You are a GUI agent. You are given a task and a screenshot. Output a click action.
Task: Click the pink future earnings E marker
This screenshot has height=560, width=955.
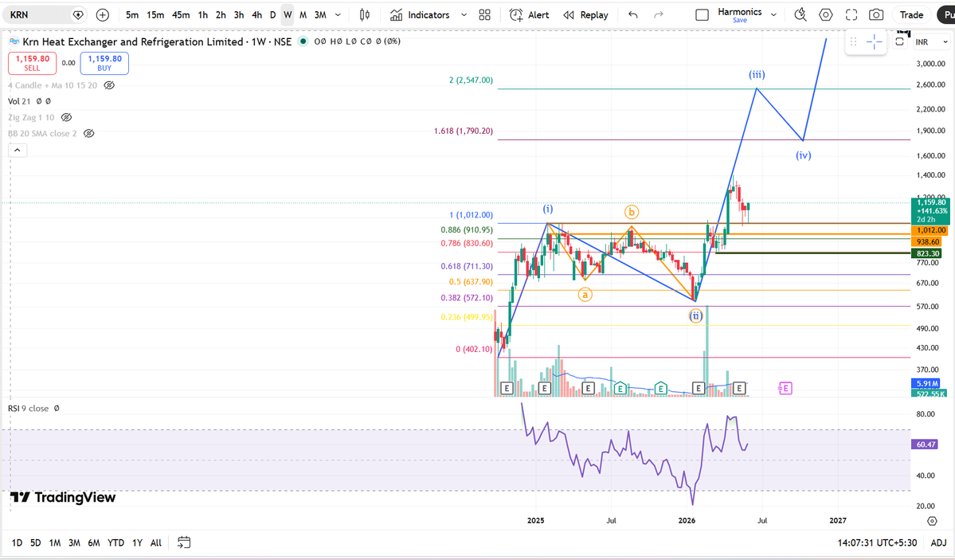tap(785, 388)
